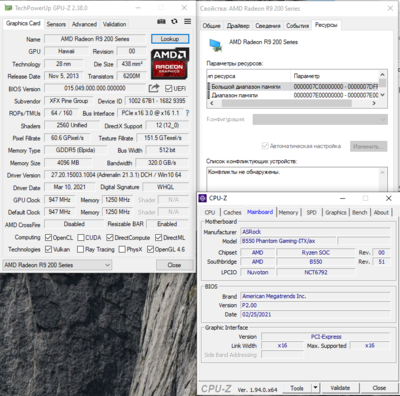Click the display adapter device icon
The width and height of the screenshot is (400, 396).
coord(216,45)
